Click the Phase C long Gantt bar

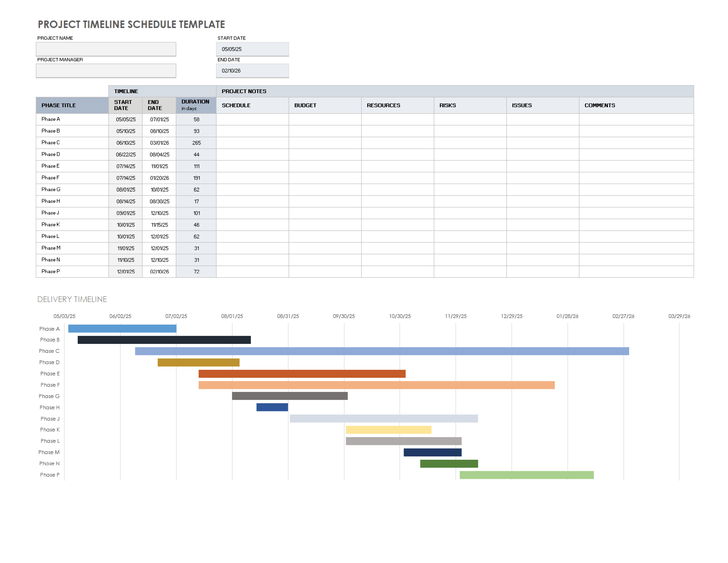point(382,351)
